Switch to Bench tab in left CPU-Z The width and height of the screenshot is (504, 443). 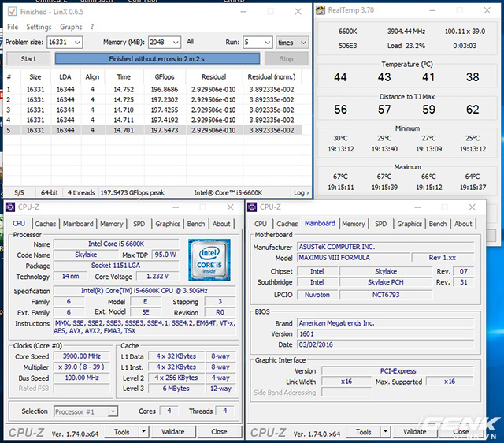point(196,224)
